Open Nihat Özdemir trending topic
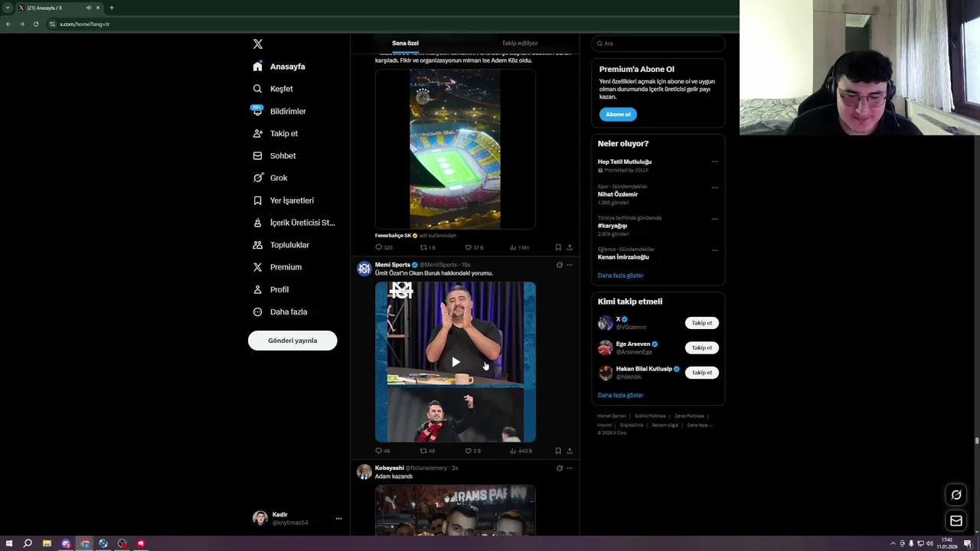Screen dimensions: 980x551 click(618, 194)
